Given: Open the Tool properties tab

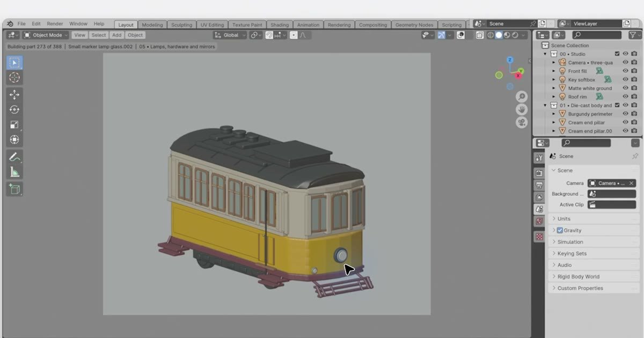Looking at the screenshot, I should click(539, 158).
